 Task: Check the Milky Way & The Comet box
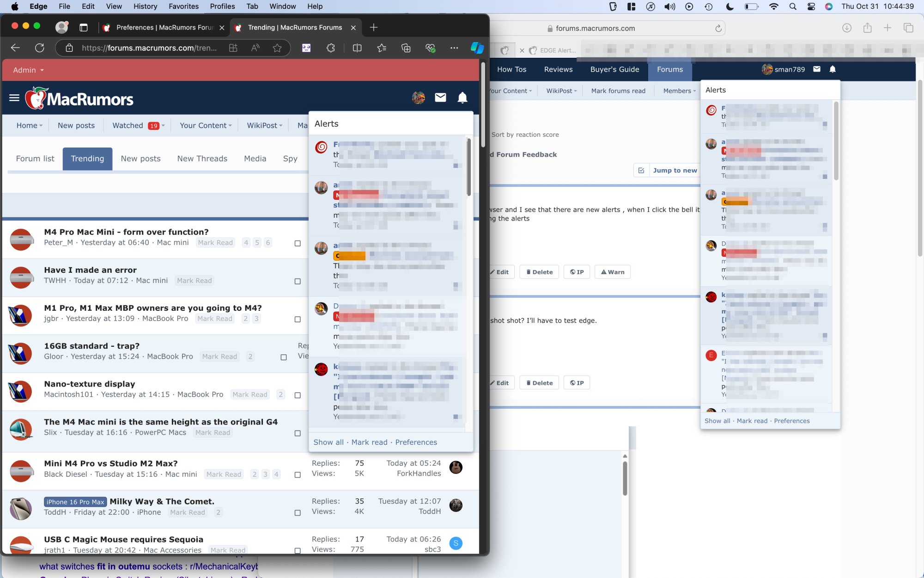(x=298, y=513)
